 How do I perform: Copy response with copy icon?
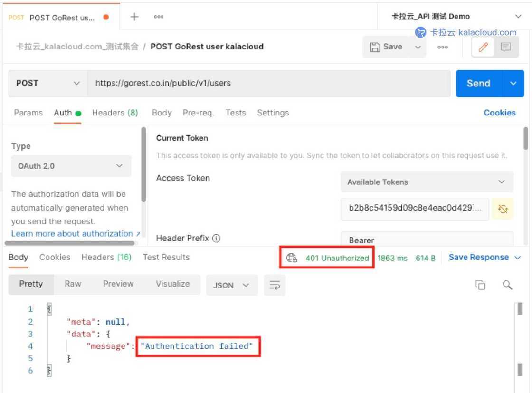[480, 285]
